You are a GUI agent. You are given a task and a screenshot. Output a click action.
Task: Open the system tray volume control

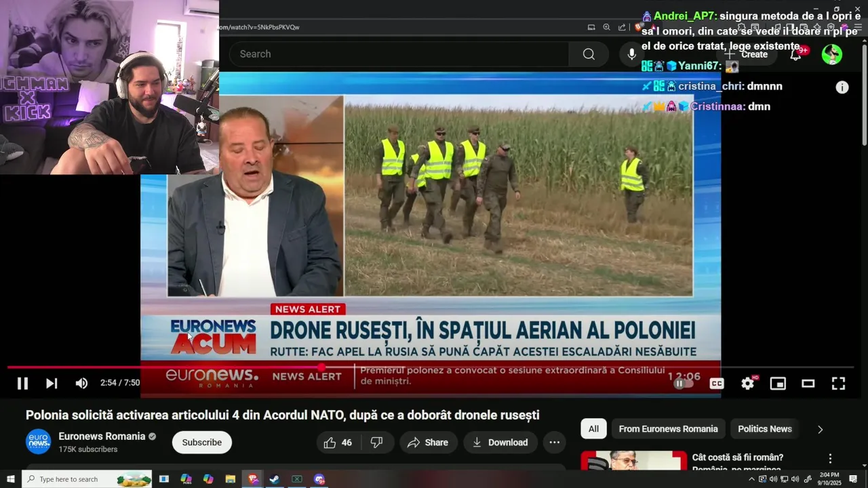coord(795,479)
